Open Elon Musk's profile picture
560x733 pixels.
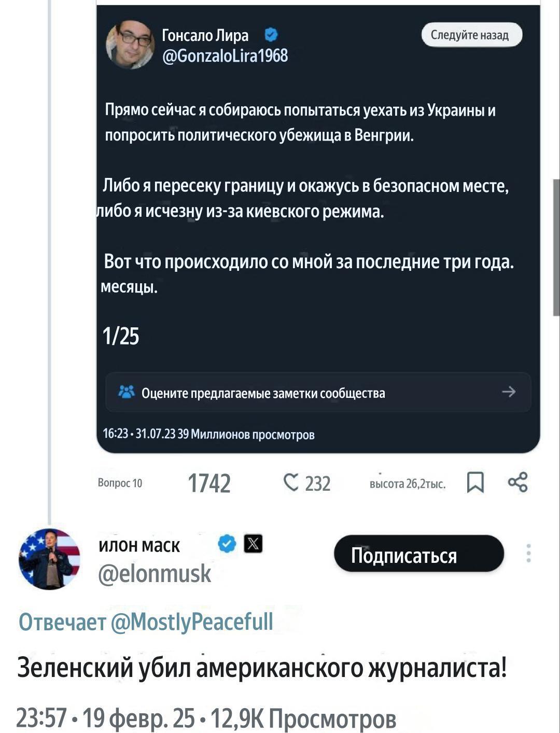(x=49, y=559)
